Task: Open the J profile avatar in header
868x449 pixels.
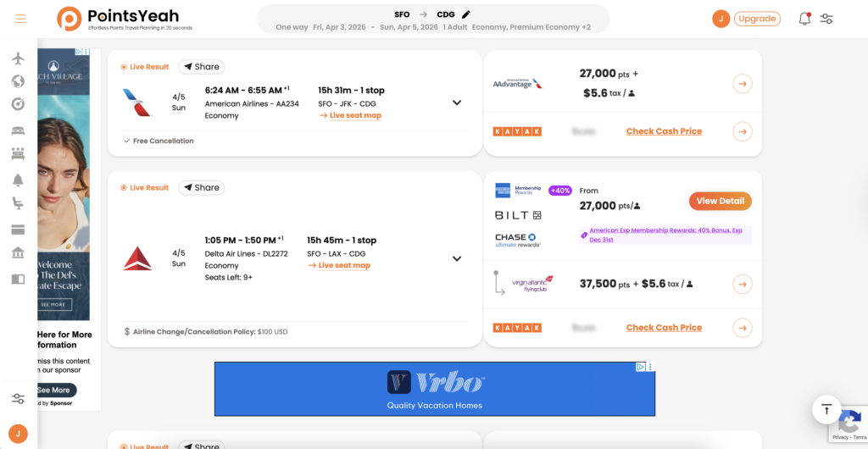Action: 721,19
